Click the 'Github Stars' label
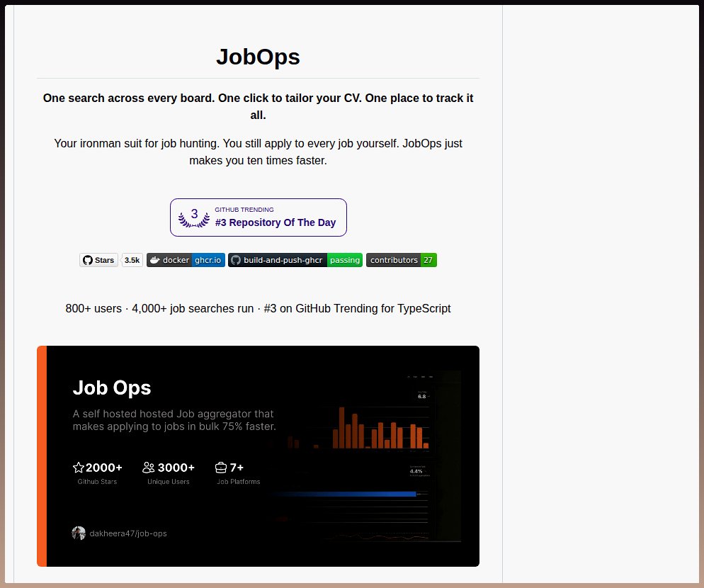This screenshot has width=704, height=588. point(97,482)
